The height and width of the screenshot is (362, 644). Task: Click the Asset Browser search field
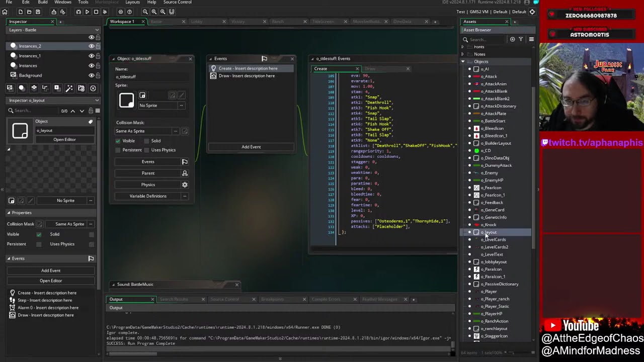[487, 39]
